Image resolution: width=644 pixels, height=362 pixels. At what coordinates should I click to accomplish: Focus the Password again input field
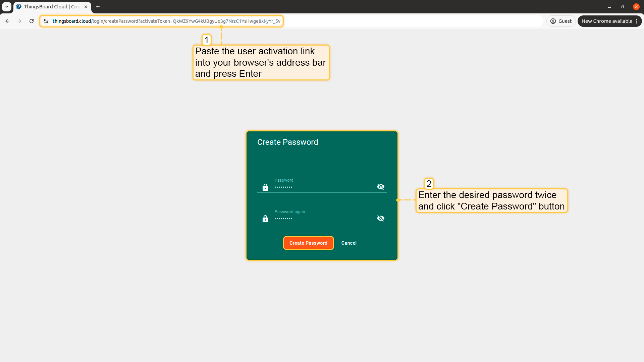322,219
